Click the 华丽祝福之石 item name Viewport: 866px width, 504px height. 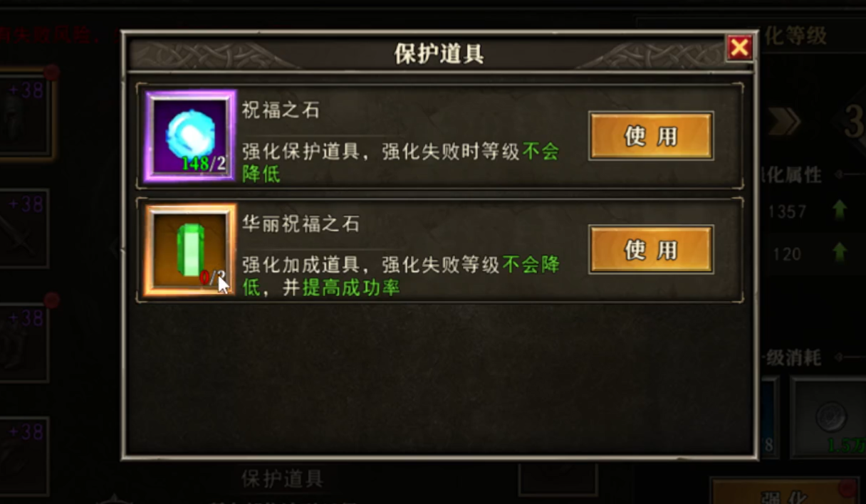[301, 224]
